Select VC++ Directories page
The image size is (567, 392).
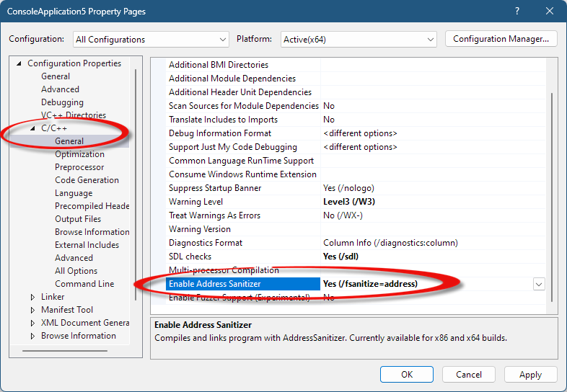[x=74, y=115]
